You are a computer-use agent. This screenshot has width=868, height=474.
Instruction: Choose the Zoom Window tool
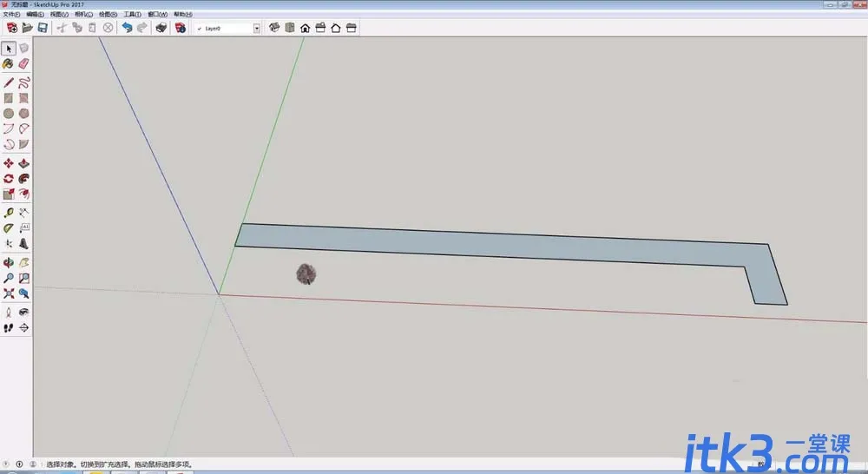point(23,278)
